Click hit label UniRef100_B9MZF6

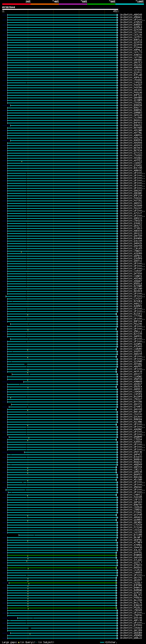131,140
